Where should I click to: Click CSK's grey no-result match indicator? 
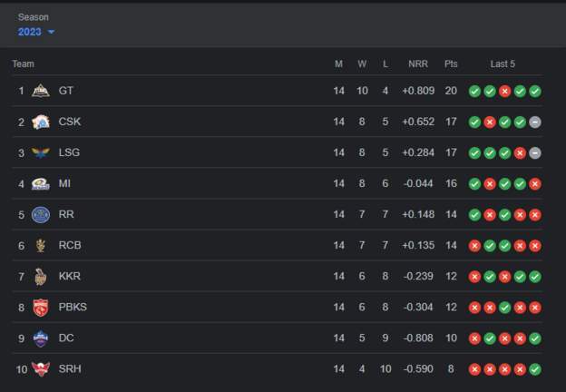click(535, 122)
